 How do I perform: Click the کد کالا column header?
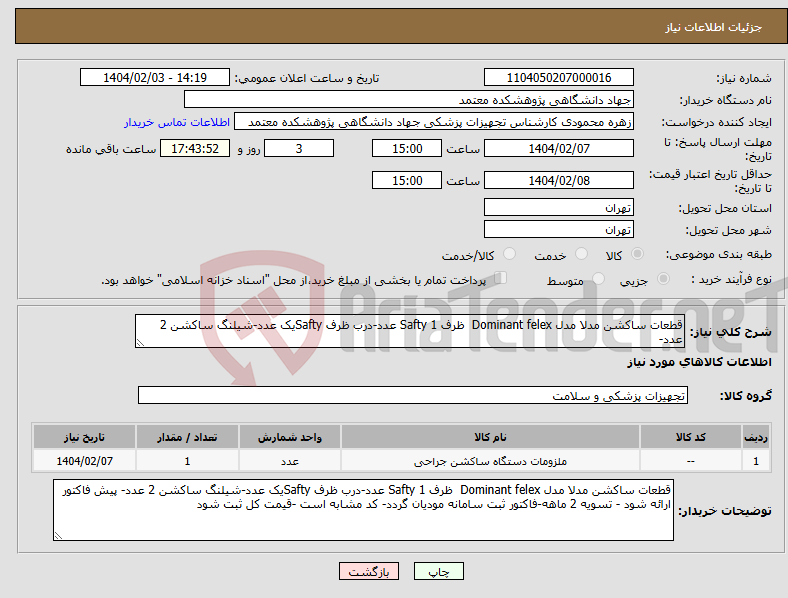tap(691, 437)
